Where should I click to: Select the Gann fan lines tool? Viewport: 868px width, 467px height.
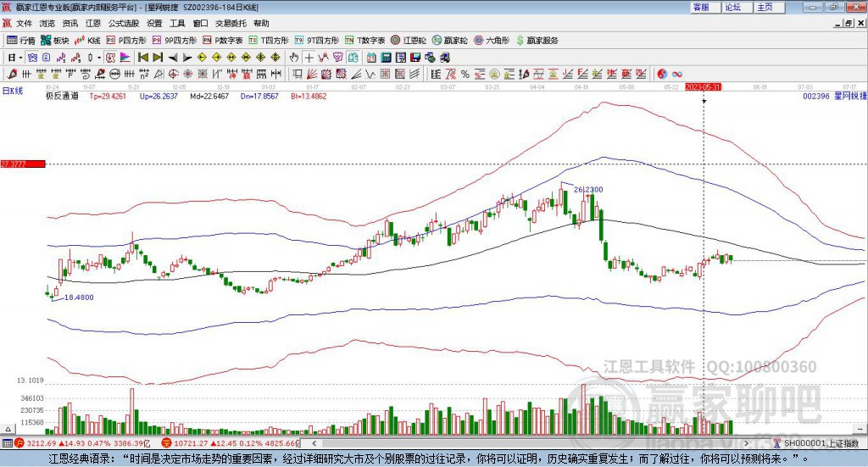[311, 74]
